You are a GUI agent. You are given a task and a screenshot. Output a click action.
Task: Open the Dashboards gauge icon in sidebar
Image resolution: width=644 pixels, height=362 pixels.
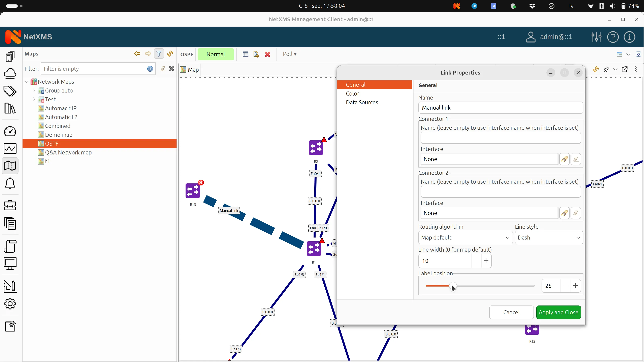[10, 131]
